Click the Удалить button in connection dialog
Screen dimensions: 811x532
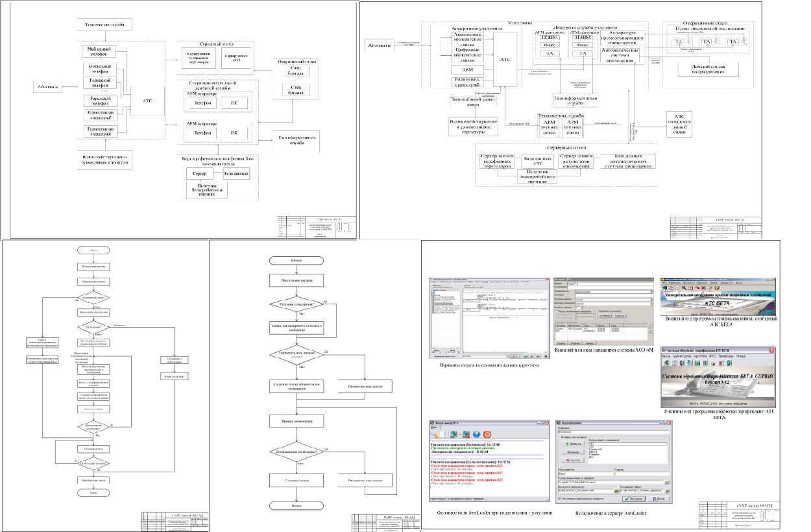573,460
